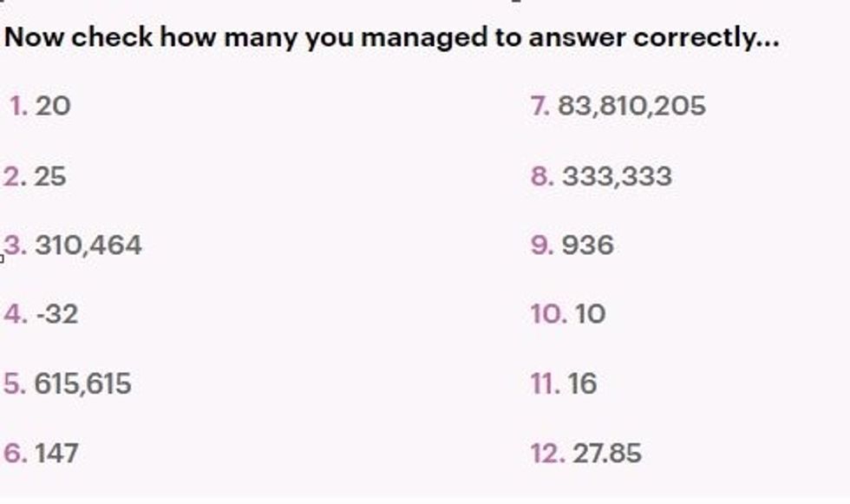Viewport: 850px width, 504px height.
Task: Click the purple number label "4."
Action: point(16,314)
